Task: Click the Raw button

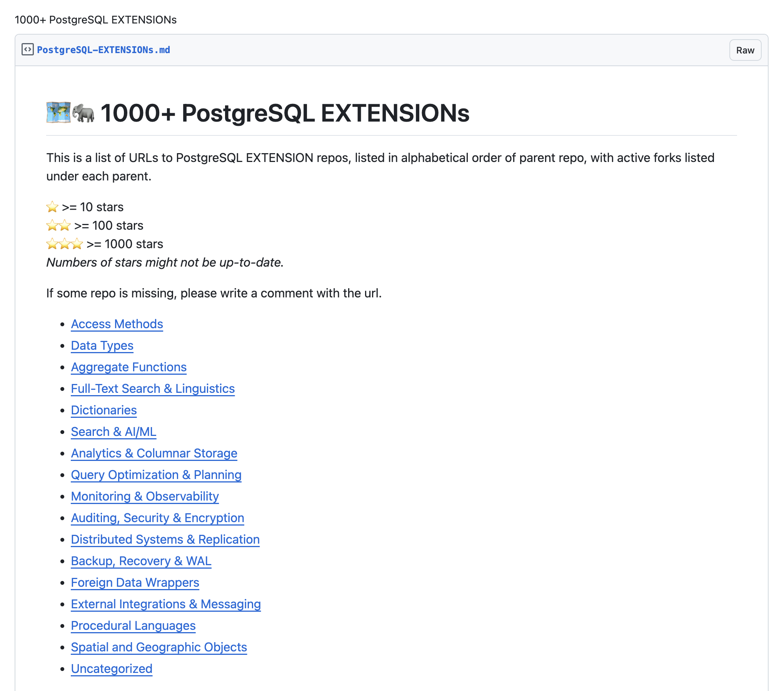Action: point(745,50)
